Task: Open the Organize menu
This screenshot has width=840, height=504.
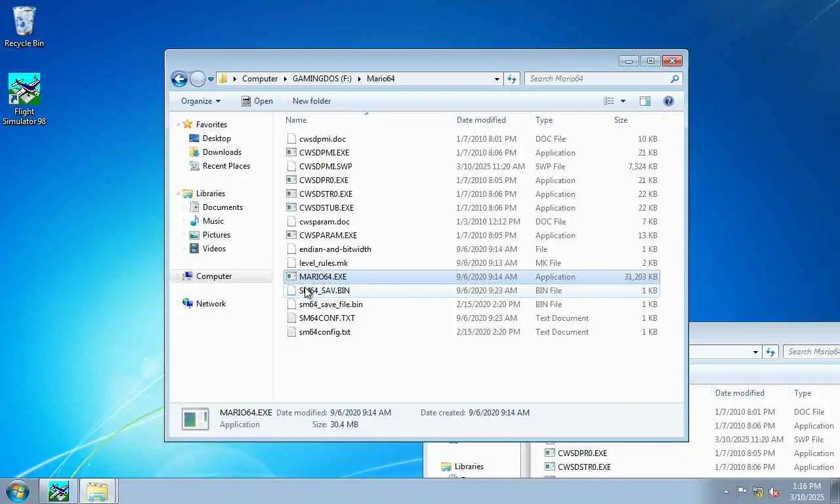Action: coord(201,101)
